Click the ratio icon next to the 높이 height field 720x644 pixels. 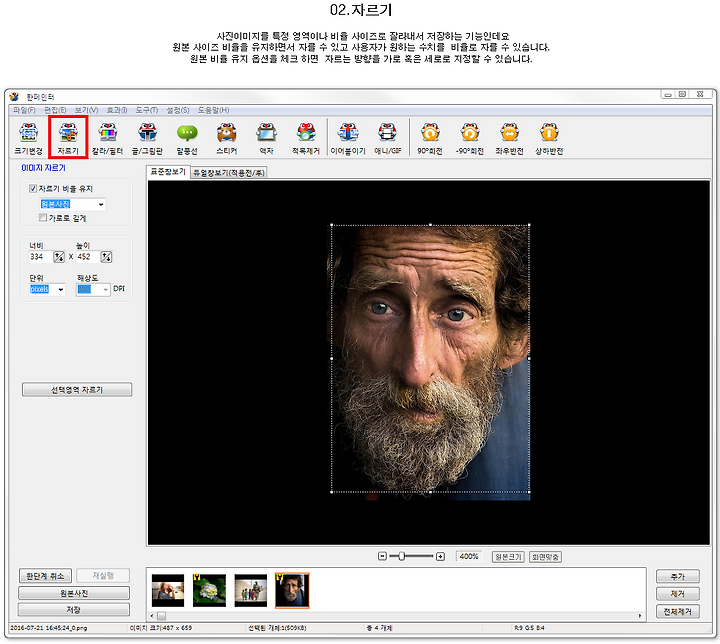(x=107, y=257)
